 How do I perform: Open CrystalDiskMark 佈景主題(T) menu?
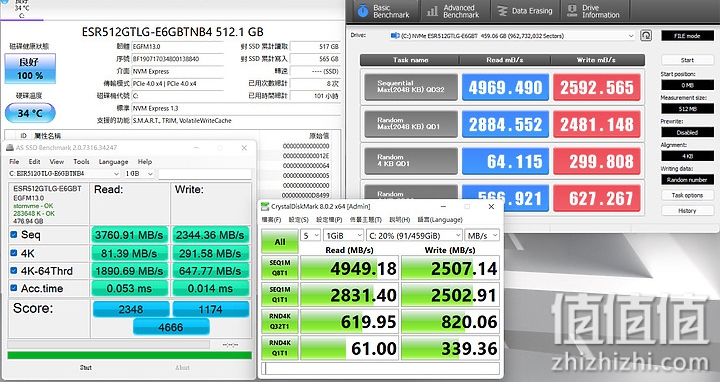[366, 220]
